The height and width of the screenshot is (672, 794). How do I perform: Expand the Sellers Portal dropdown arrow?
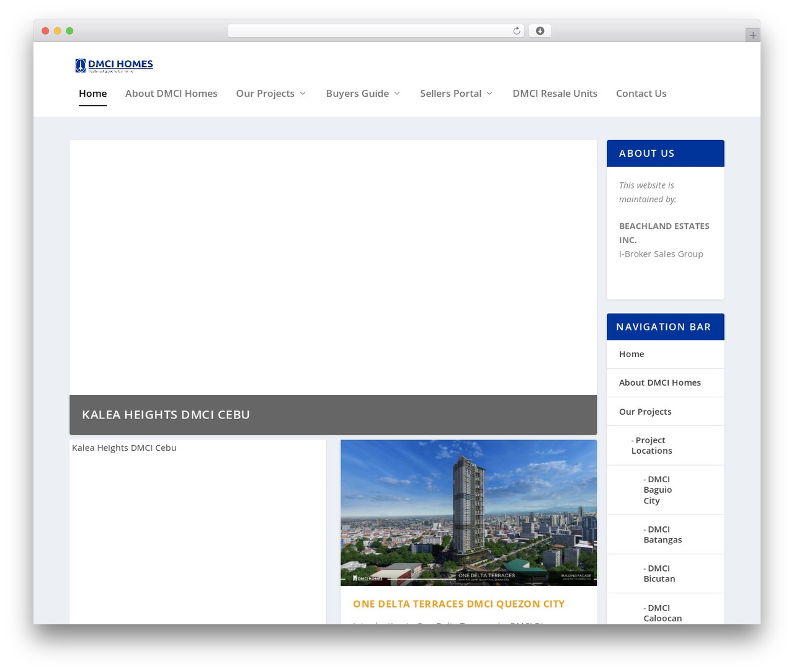(x=489, y=94)
